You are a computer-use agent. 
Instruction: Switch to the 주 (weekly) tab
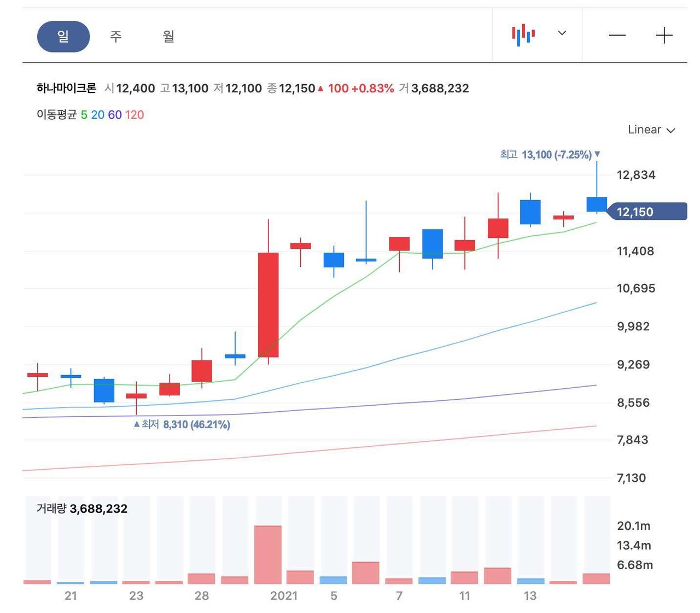click(x=115, y=37)
